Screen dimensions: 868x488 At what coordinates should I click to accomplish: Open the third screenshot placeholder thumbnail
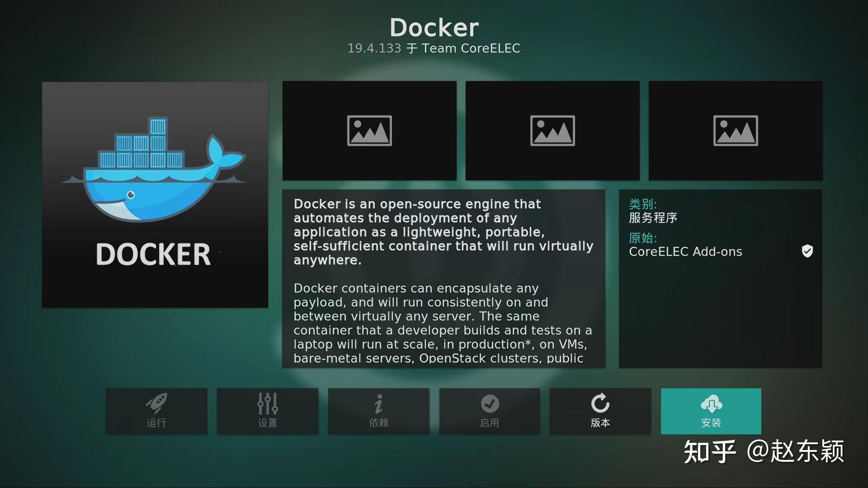click(x=736, y=131)
